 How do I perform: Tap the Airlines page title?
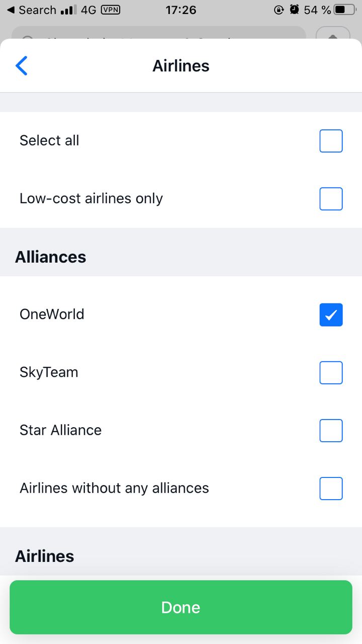(181, 66)
